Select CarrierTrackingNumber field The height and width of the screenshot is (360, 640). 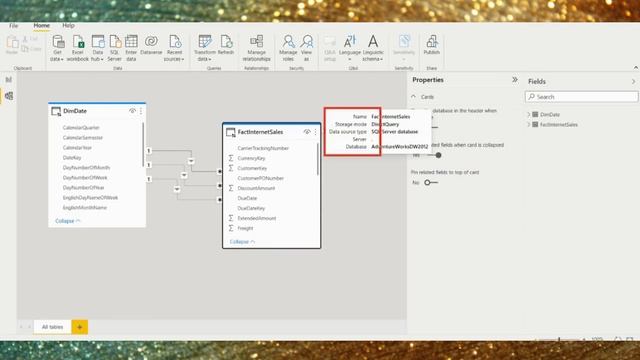click(263, 148)
